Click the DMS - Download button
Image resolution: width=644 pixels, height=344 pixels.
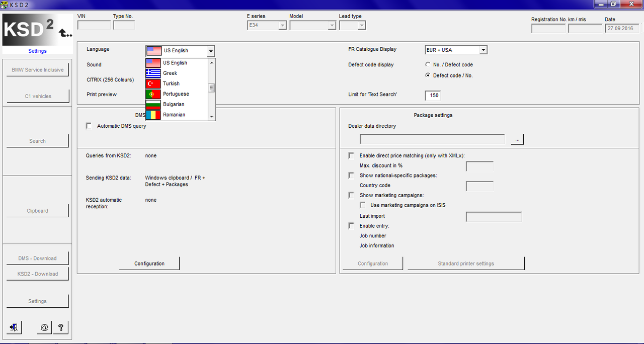coord(38,259)
